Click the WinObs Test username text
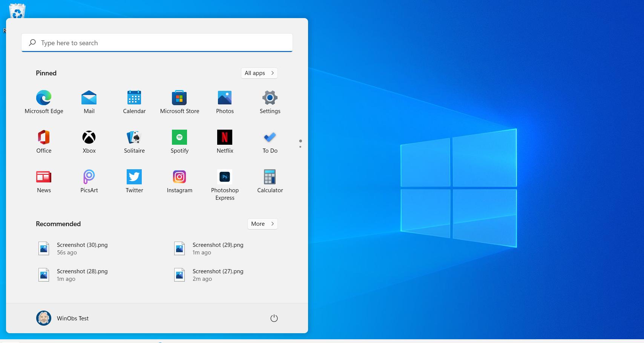The image size is (644, 343). tap(73, 318)
